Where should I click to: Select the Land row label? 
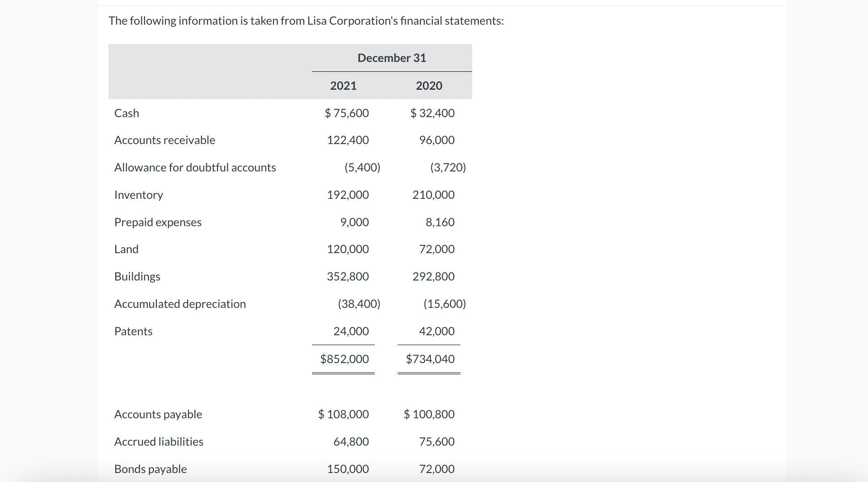pyautogui.click(x=126, y=249)
